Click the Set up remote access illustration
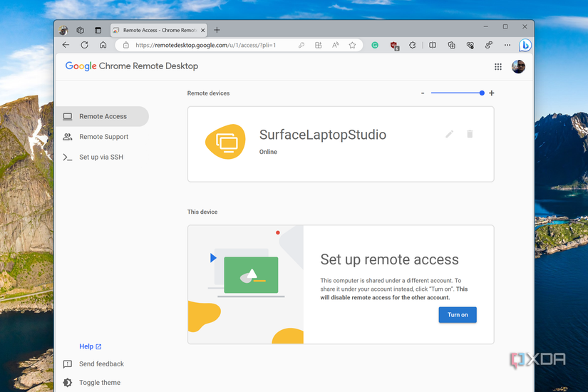 [246, 284]
